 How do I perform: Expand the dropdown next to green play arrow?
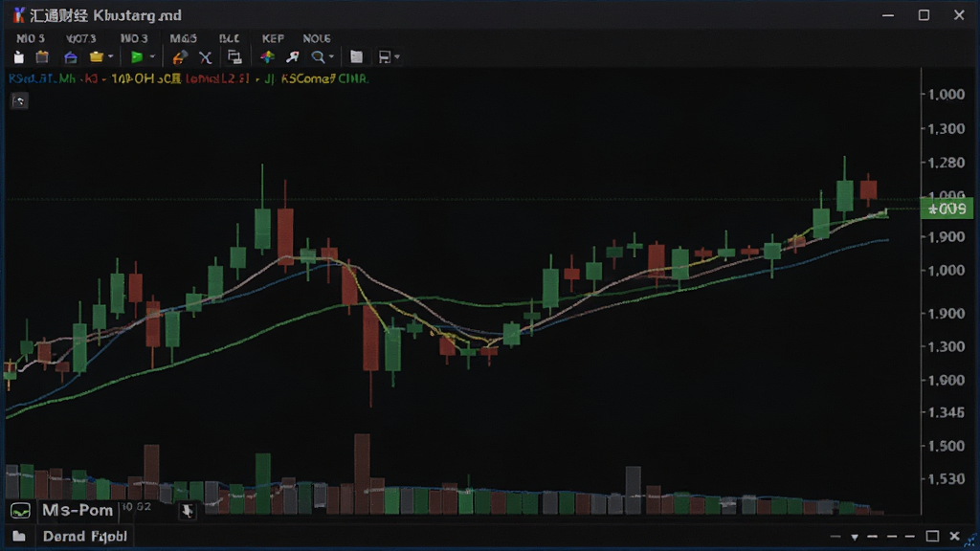[x=152, y=56]
